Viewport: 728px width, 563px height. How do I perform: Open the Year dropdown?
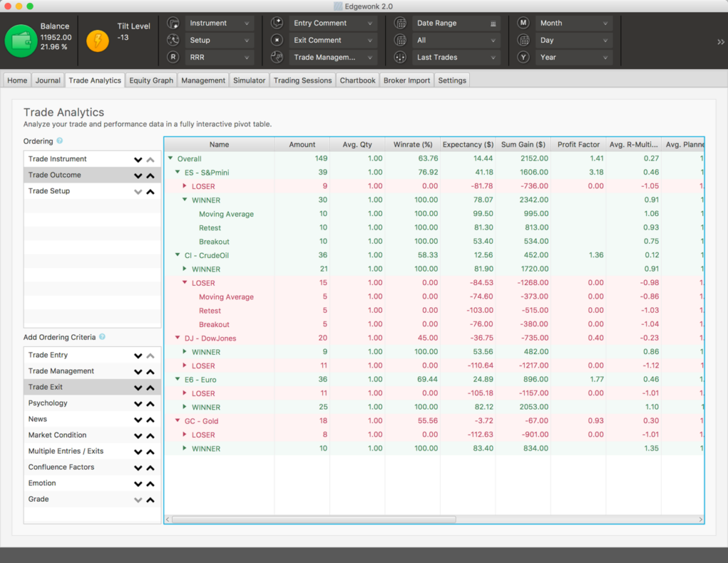tap(574, 57)
